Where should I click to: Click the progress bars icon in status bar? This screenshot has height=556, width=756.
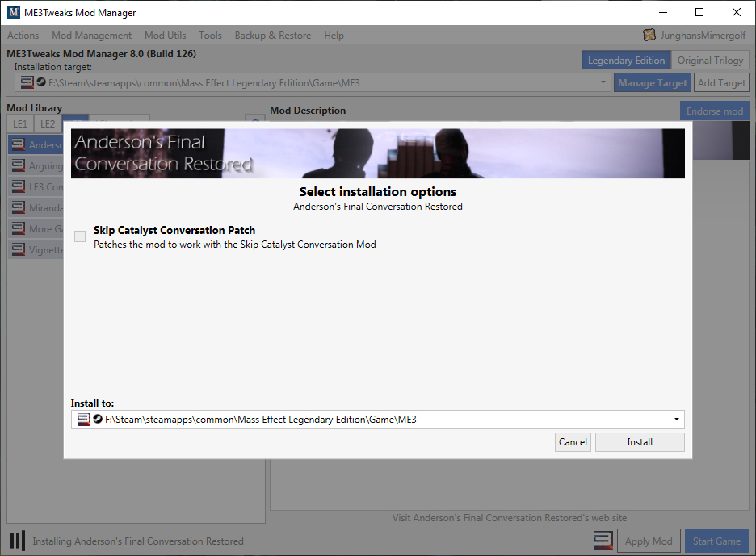[17, 541]
